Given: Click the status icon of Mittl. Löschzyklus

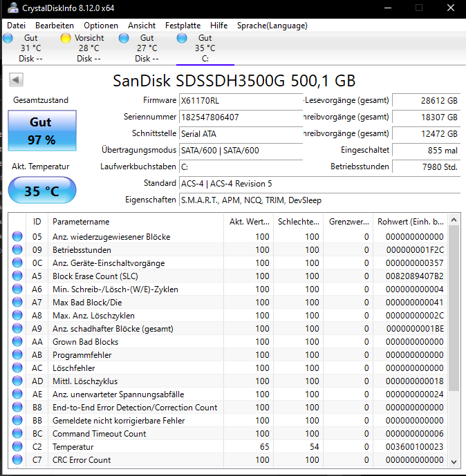Looking at the screenshot, I should [x=17, y=381].
